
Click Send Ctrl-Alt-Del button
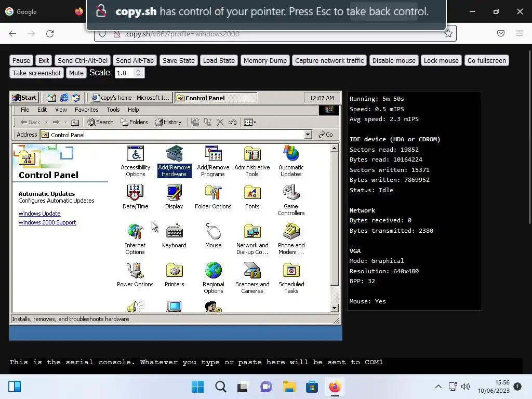[83, 60]
